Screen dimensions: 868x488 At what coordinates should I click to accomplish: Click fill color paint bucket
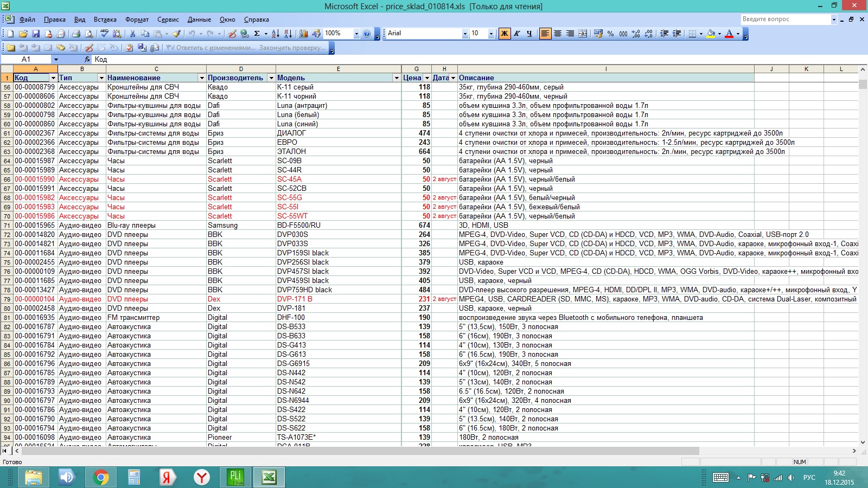click(711, 34)
